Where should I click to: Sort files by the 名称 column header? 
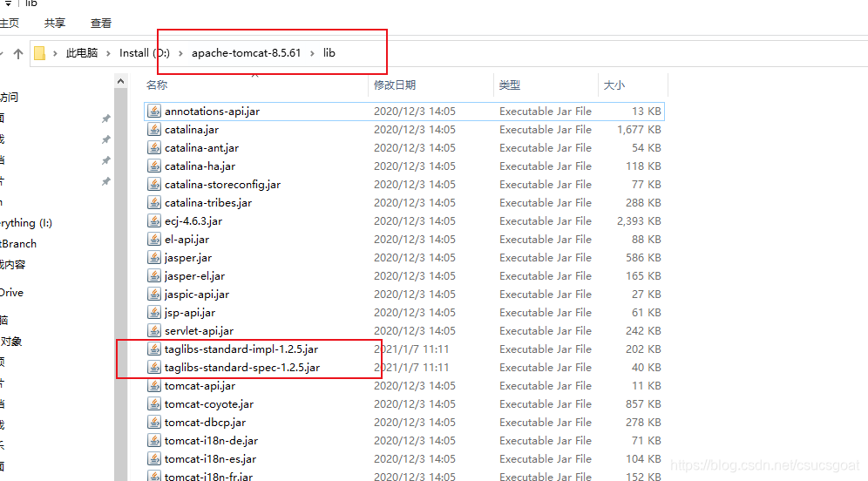[157, 85]
